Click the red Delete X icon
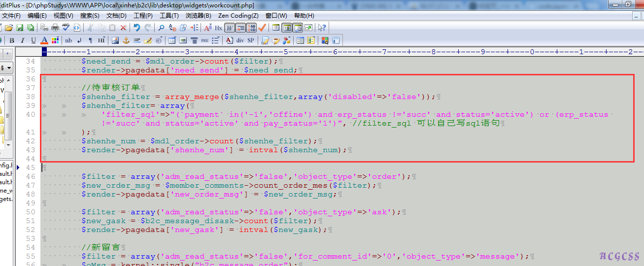This screenshot has height=266, width=644. 123,28
